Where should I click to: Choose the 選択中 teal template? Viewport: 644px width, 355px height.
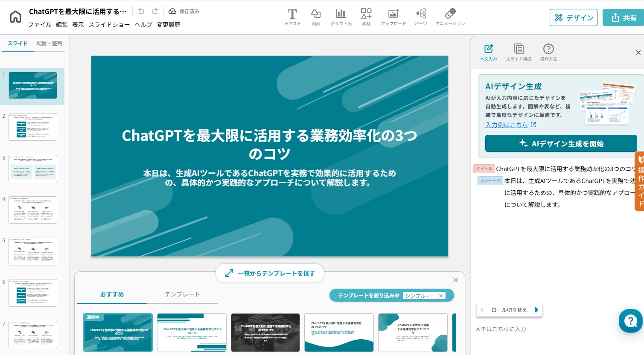click(x=118, y=333)
